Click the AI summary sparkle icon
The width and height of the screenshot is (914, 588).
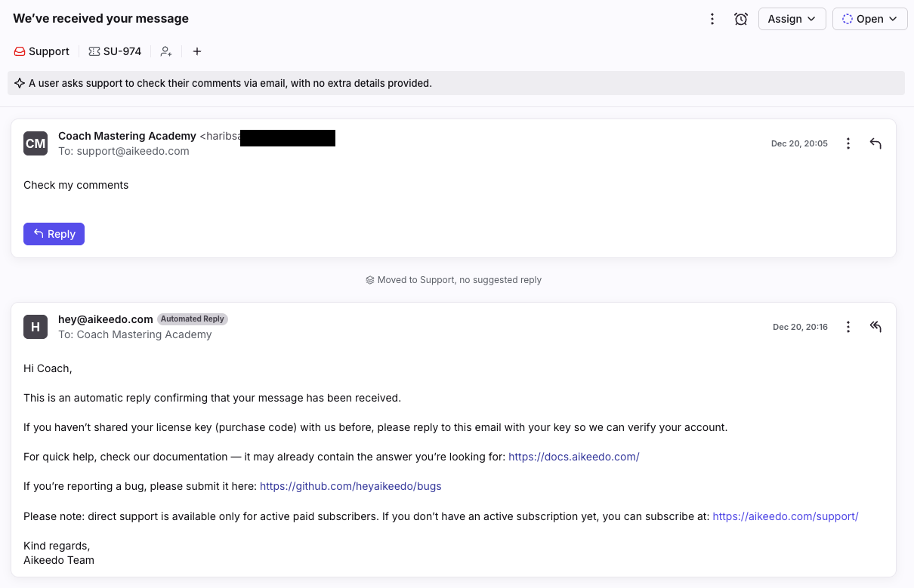tap(20, 83)
